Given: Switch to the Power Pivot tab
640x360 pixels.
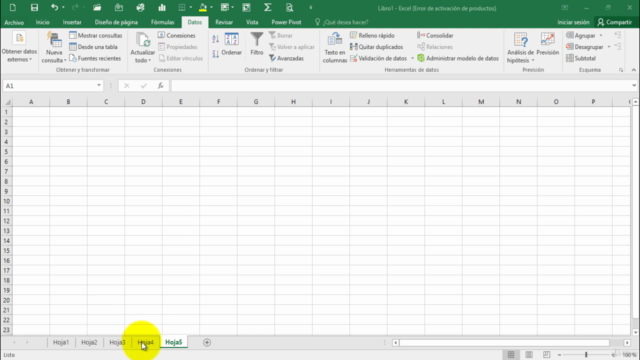Looking at the screenshot, I should tap(286, 22).
